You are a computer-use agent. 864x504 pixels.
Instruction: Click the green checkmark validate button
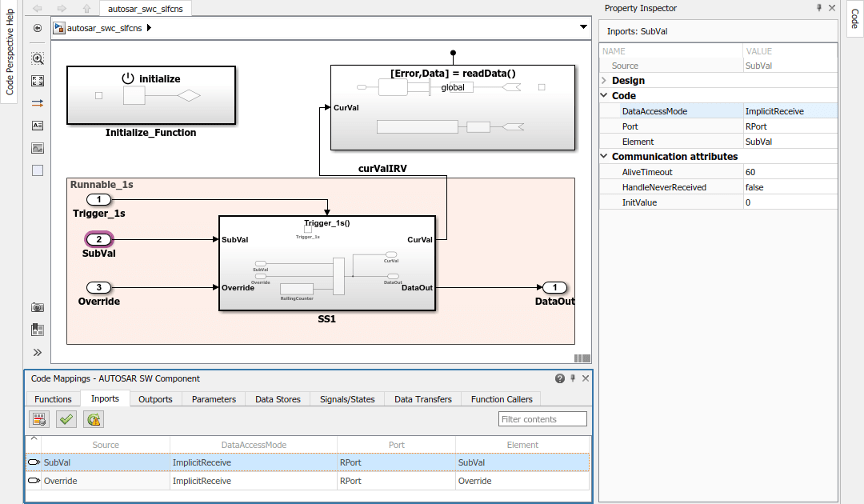click(x=66, y=419)
